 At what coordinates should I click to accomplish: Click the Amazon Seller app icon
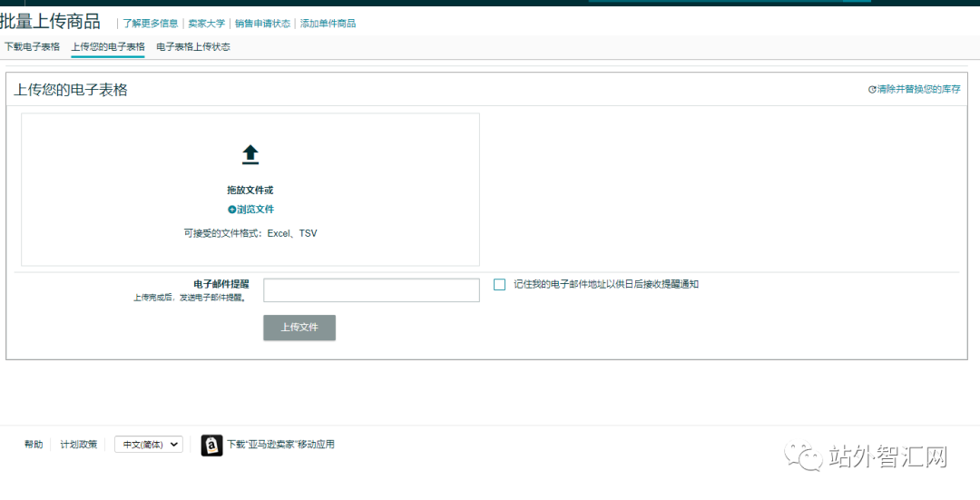point(211,445)
